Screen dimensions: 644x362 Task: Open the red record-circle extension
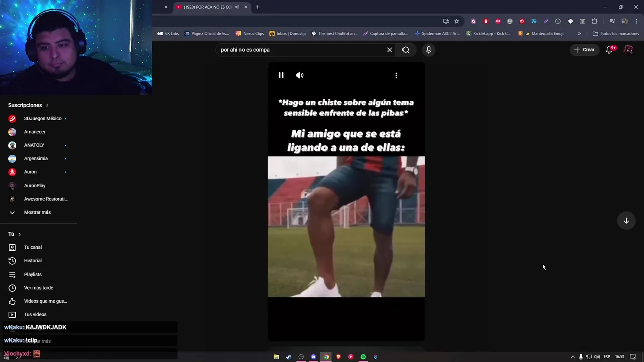[522, 21]
